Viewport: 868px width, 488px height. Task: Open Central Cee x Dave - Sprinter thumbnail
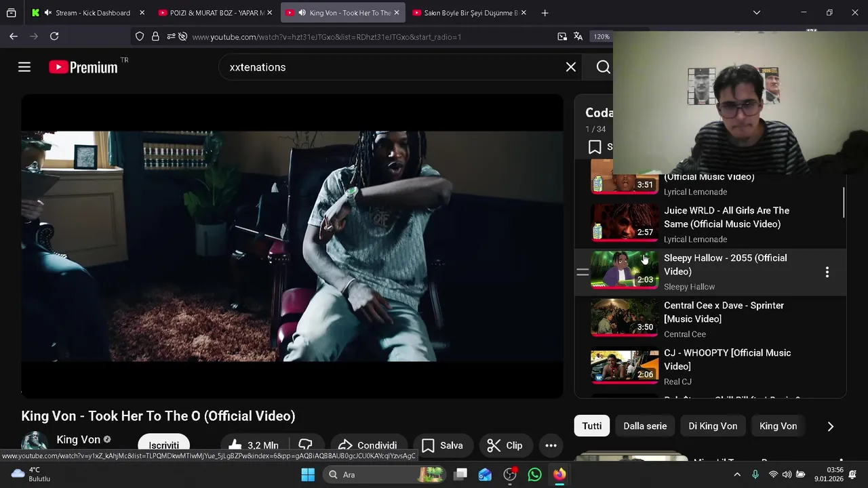[625, 318]
